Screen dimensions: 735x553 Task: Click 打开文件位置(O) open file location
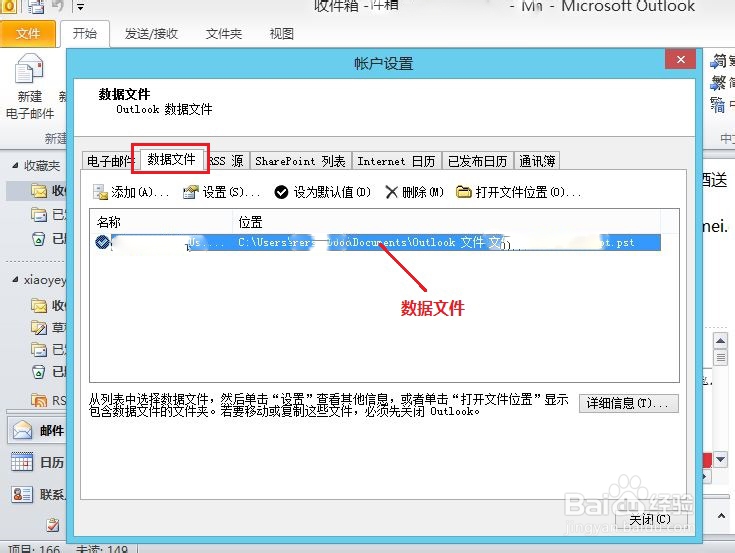pyautogui.click(x=518, y=192)
